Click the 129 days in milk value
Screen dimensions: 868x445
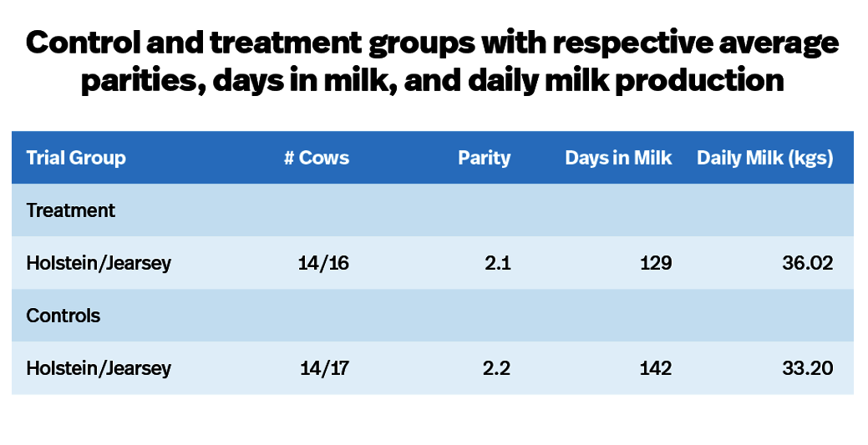point(657,263)
